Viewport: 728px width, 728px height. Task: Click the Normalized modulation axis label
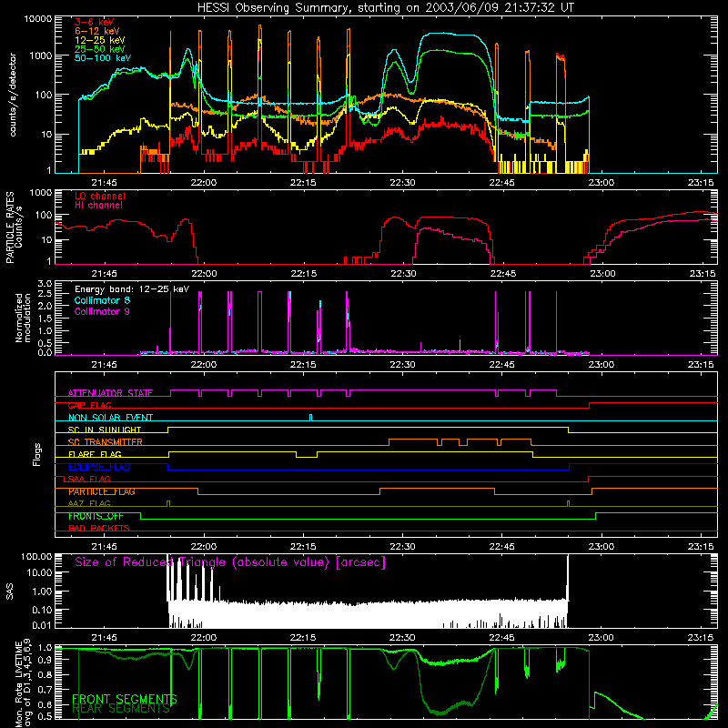pyautogui.click(x=23, y=318)
